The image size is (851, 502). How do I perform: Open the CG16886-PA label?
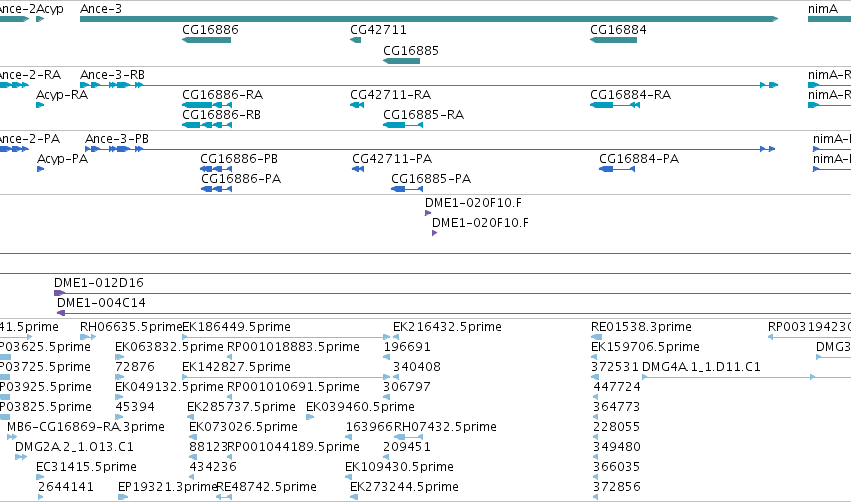coord(242,179)
